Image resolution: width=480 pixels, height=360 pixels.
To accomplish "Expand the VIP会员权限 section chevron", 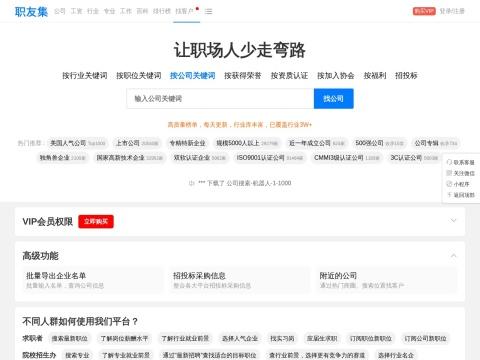I will click(453, 220).
